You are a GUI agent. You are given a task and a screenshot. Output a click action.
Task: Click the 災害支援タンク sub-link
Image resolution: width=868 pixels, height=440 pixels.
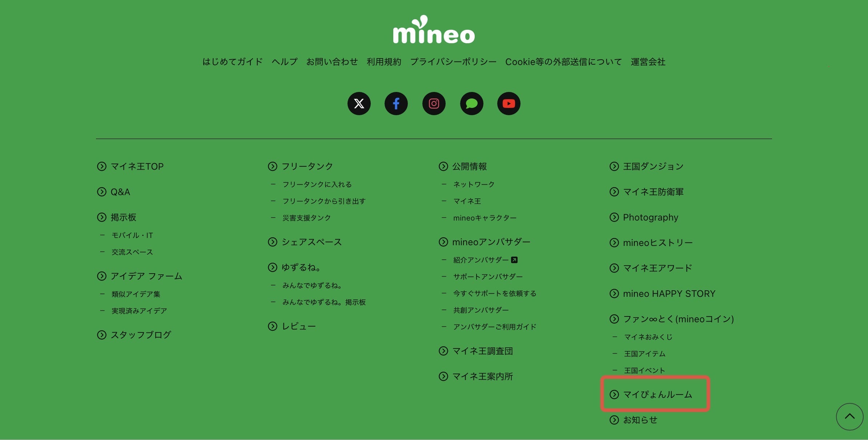[306, 218]
